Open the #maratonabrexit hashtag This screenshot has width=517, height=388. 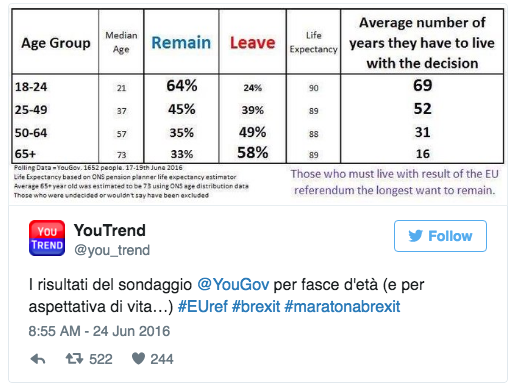pos(342,306)
